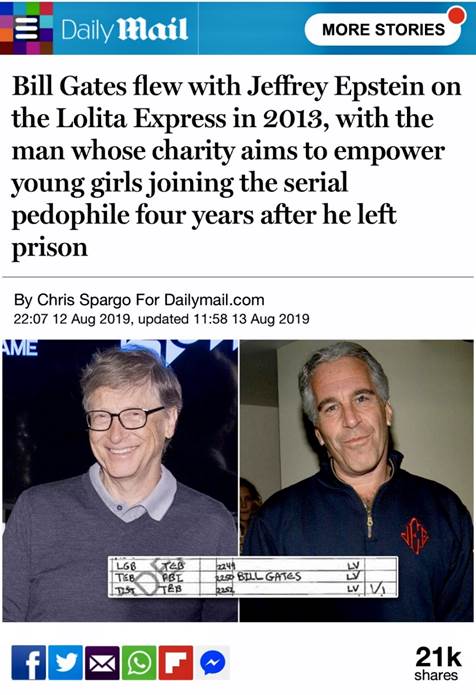Image resolution: width=476 pixels, height=695 pixels.
Task: Click the Dailymail.com byline text
Action: (214, 300)
